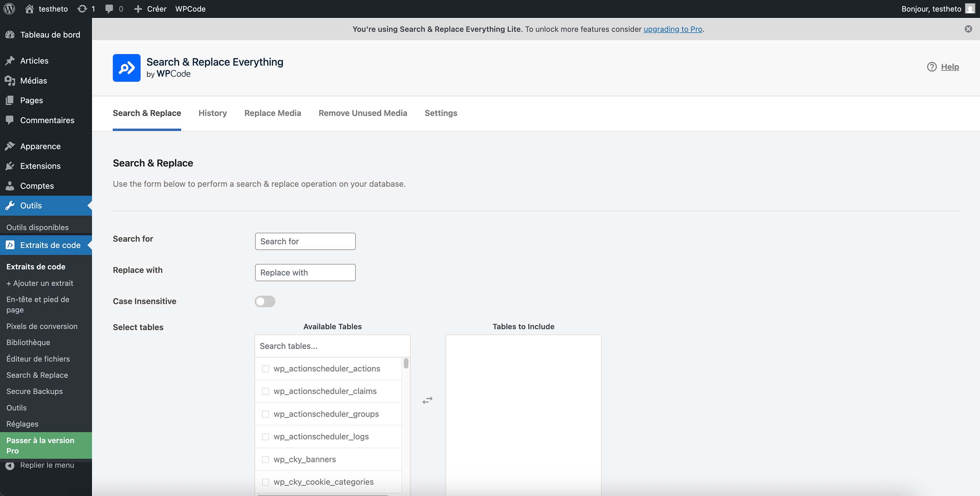Click the transfer arrows between table lists
Viewport: 980px width, 496px height.
click(427, 400)
